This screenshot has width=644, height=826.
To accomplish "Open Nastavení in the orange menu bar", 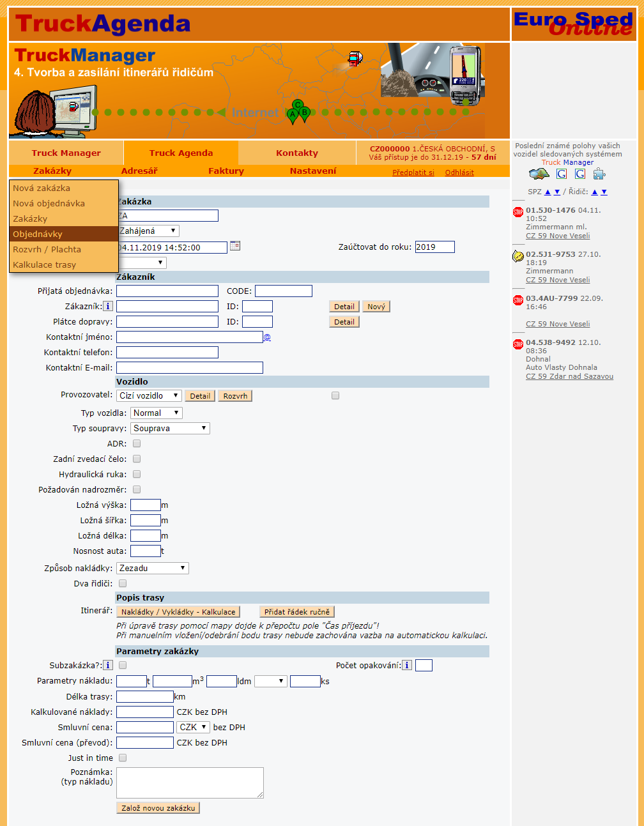I will [x=313, y=171].
